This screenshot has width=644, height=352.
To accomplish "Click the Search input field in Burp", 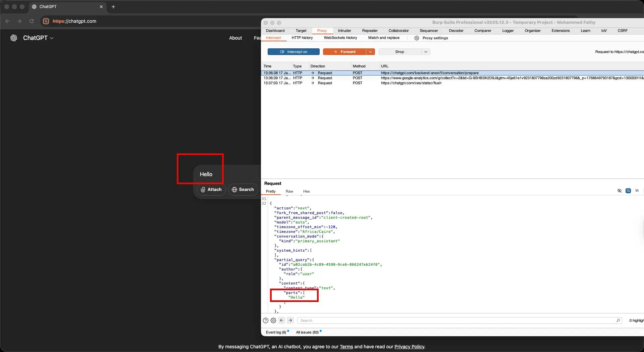I will (456, 320).
